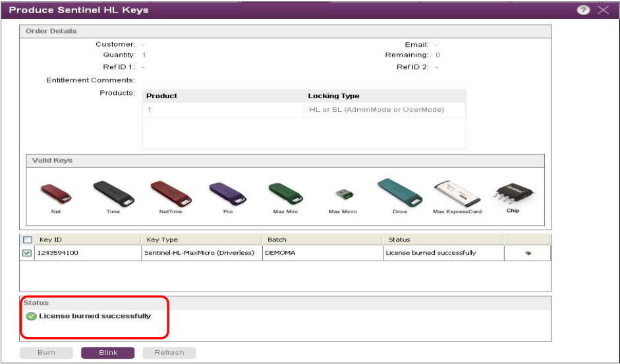This screenshot has width=620, height=364.
Task: Click the small key icon in row 1243594100
Action: 528,253
